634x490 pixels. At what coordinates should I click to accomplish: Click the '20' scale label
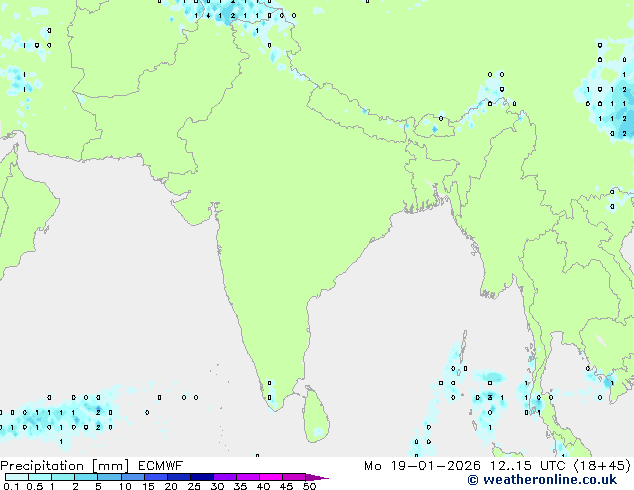[x=171, y=486]
